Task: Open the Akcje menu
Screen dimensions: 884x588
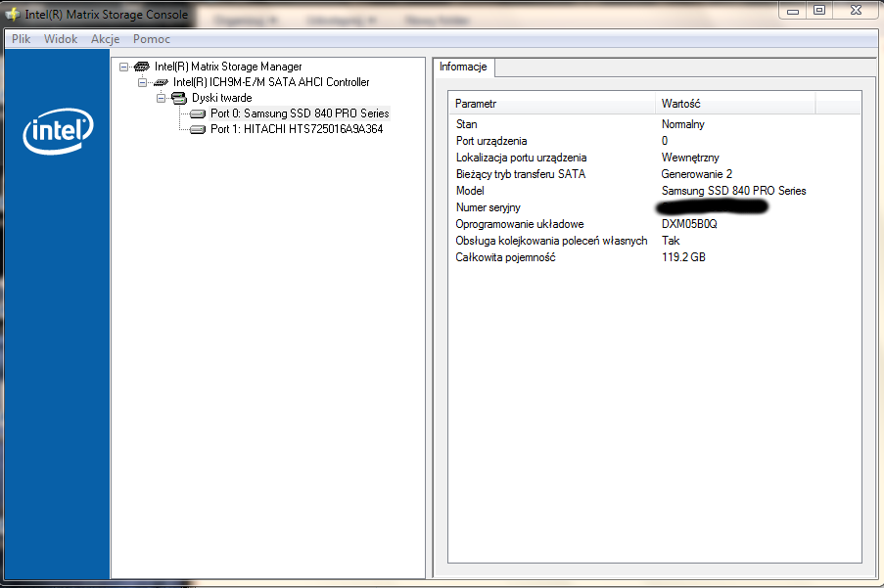Action: (x=105, y=39)
